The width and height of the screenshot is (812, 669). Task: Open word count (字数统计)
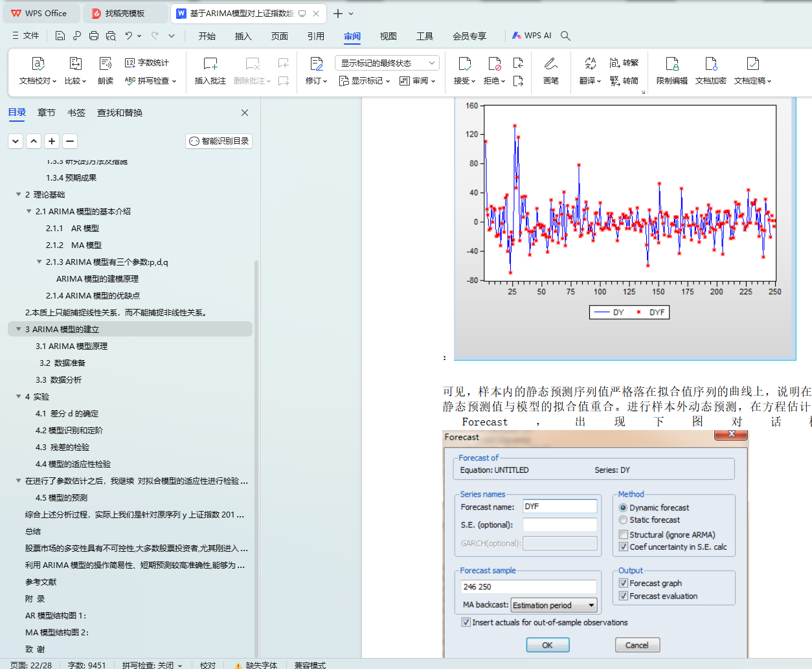tap(147, 63)
